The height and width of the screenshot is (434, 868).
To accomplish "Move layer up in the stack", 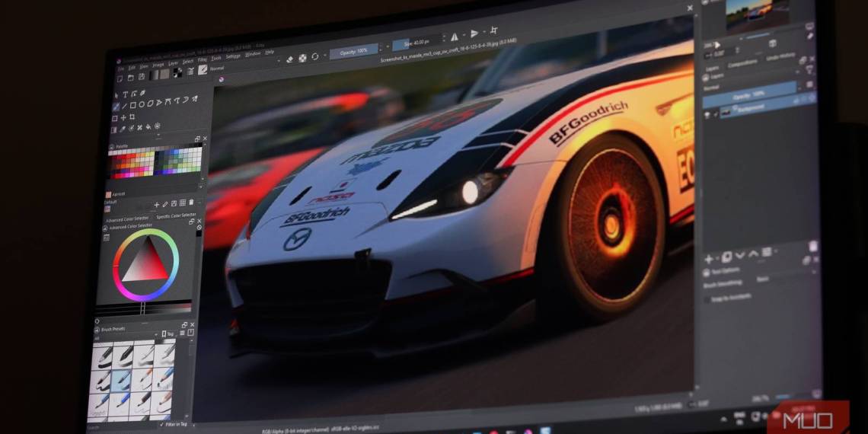I will [x=754, y=253].
